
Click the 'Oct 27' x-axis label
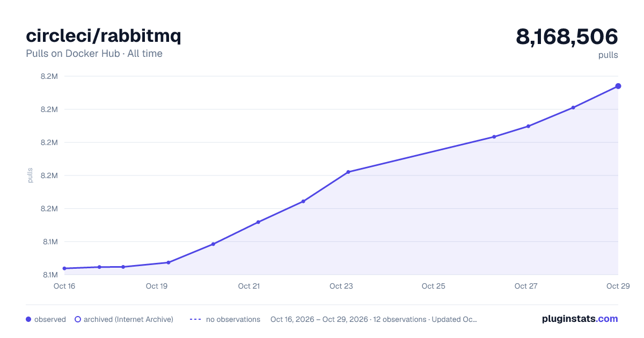pyautogui.click(x=526, y=286)
